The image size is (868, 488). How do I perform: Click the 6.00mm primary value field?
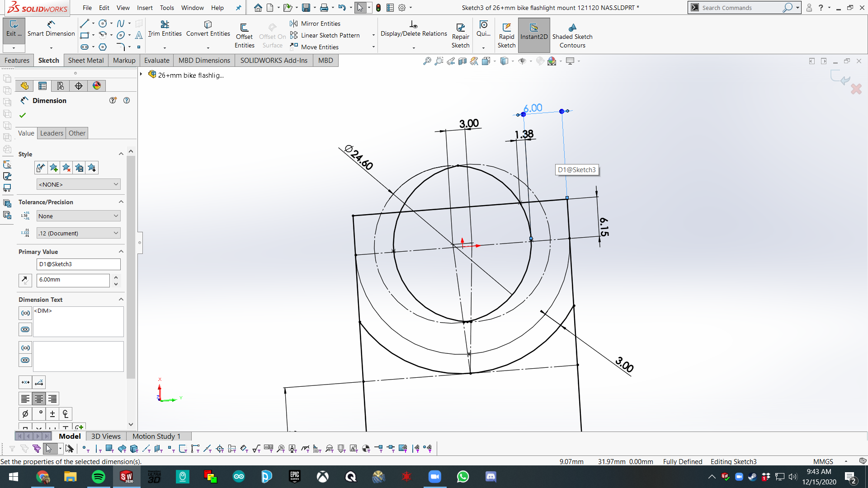(x=73, y=280)
